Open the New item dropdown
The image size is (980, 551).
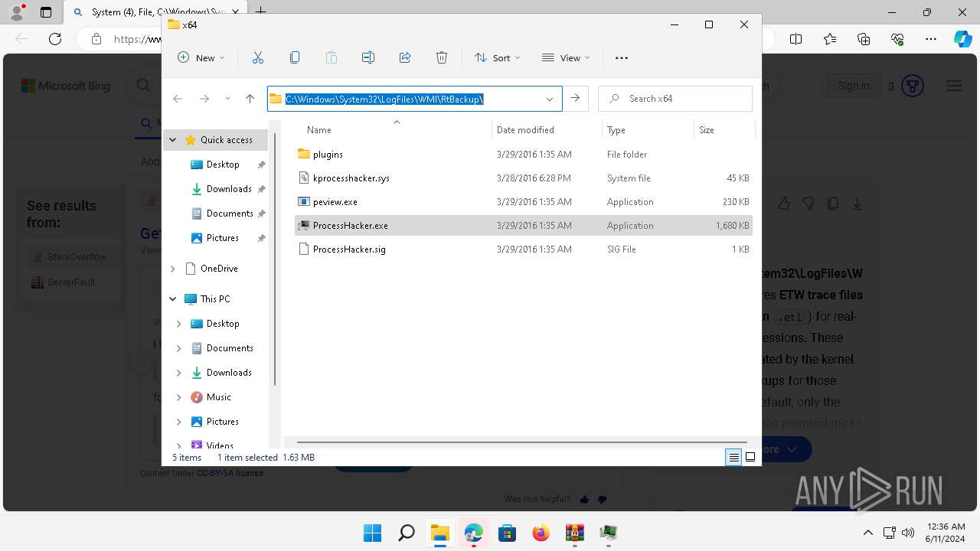coord(201,57)
